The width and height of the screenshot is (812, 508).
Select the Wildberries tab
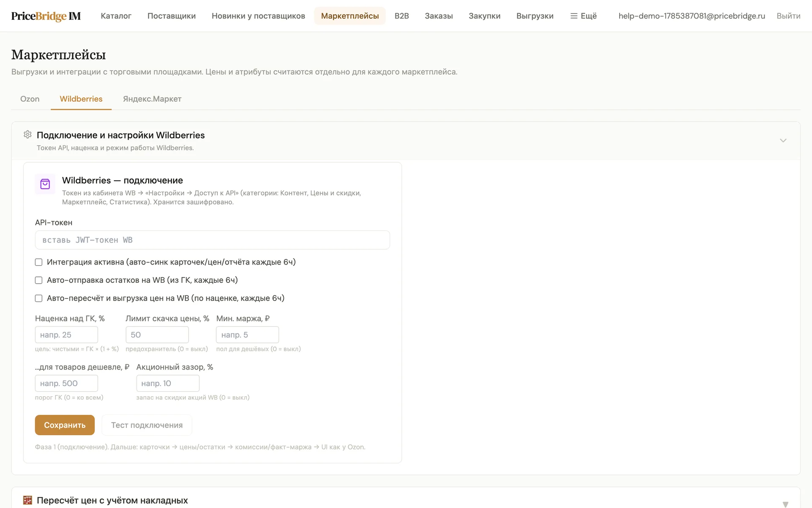pos(81,99)
